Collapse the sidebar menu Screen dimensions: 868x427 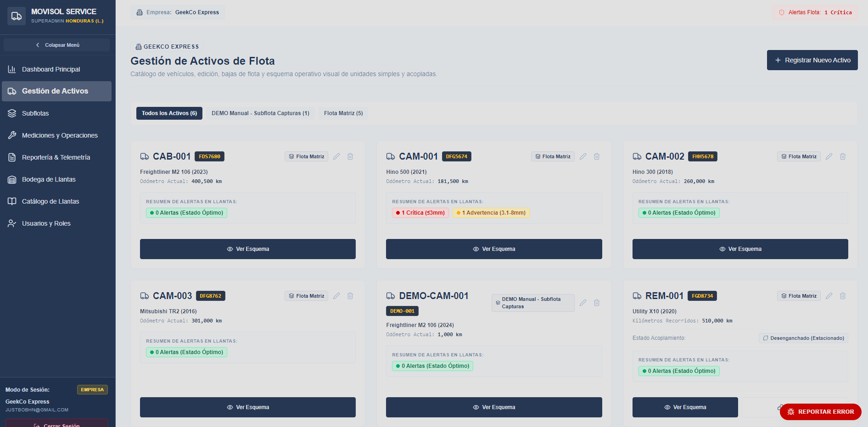(x=57, y=45)
